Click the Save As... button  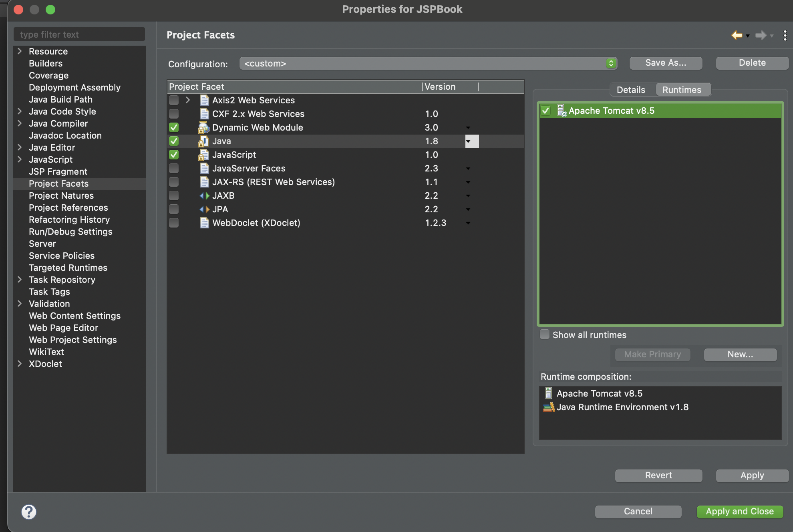pyautogui.click(x=666, y=63)
